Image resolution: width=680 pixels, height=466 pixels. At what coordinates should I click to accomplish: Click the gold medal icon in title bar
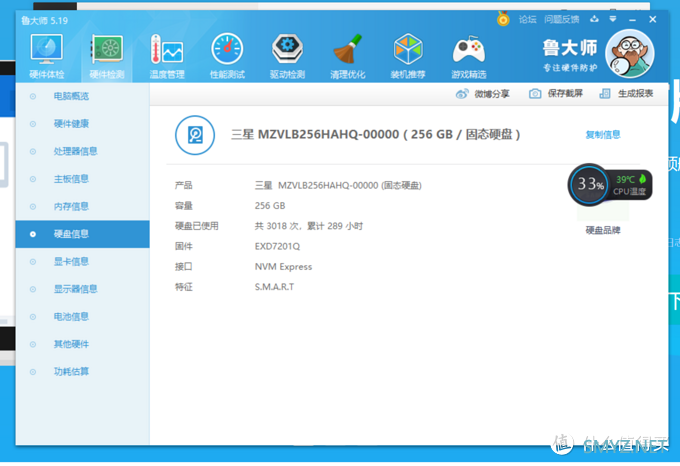pos(503,19)
